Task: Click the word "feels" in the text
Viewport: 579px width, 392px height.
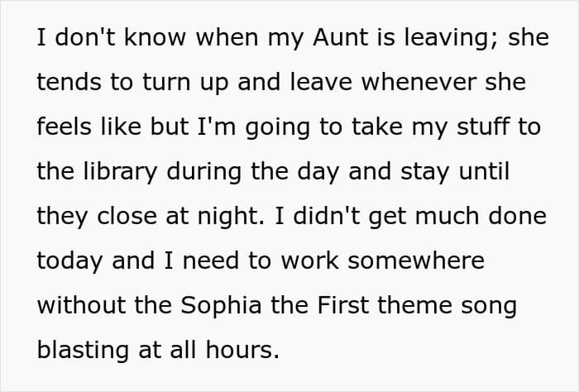Action: [x=64, y=127]
